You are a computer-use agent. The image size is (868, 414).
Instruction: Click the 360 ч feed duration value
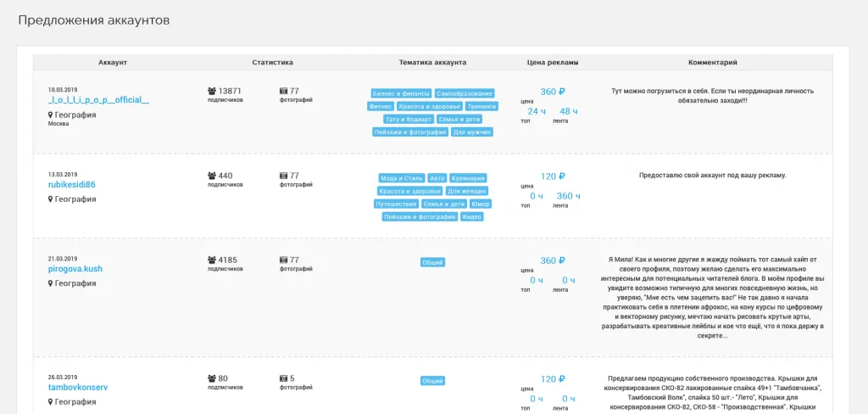[569, 196]
